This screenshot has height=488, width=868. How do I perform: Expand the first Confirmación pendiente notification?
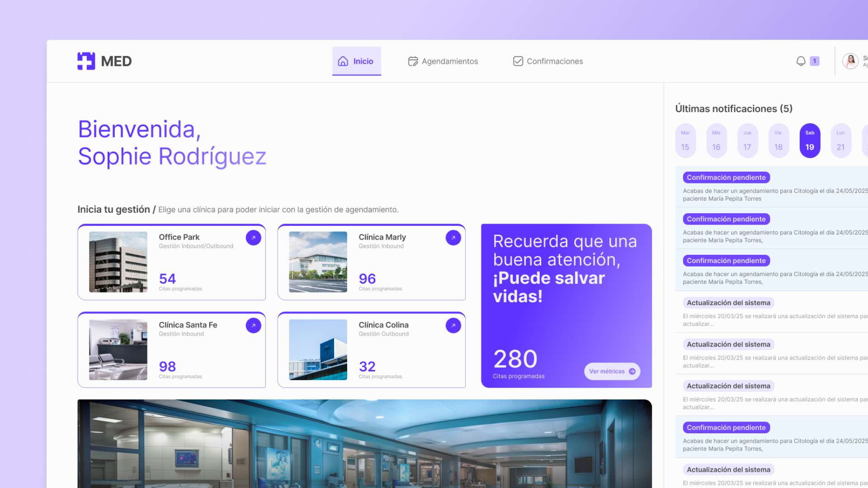click(x=726, y=177)
